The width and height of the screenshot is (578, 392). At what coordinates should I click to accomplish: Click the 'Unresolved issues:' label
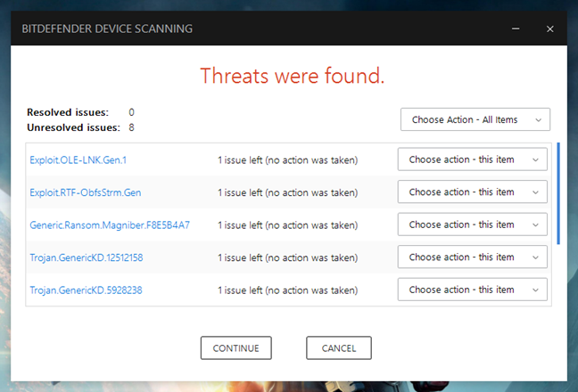point(73,127)
